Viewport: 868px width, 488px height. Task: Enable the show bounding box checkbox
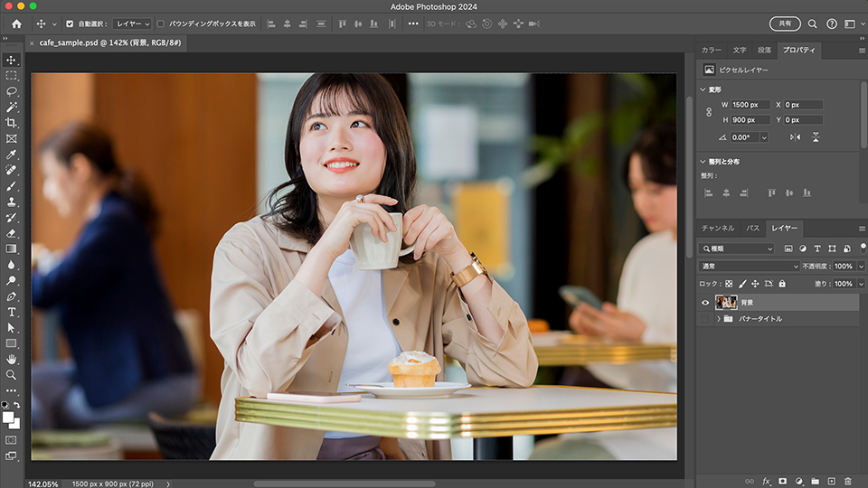[161, 23]
